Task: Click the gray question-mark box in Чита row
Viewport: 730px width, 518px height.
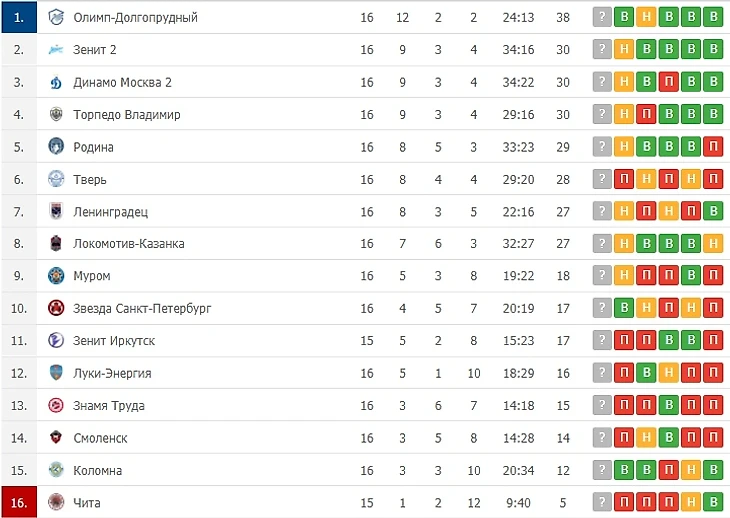Action: (602, 502)
